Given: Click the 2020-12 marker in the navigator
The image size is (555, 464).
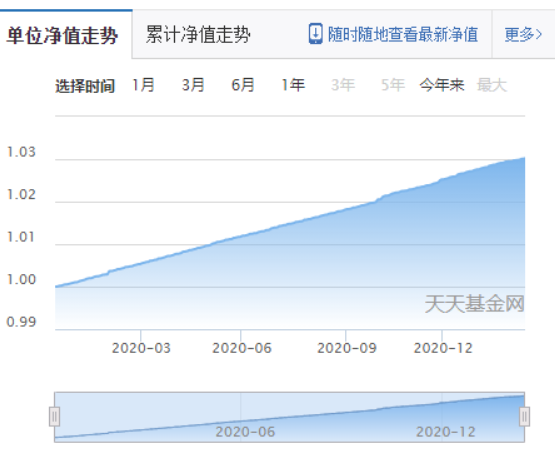Looking at the screenshot, I should tap(445, 432).
